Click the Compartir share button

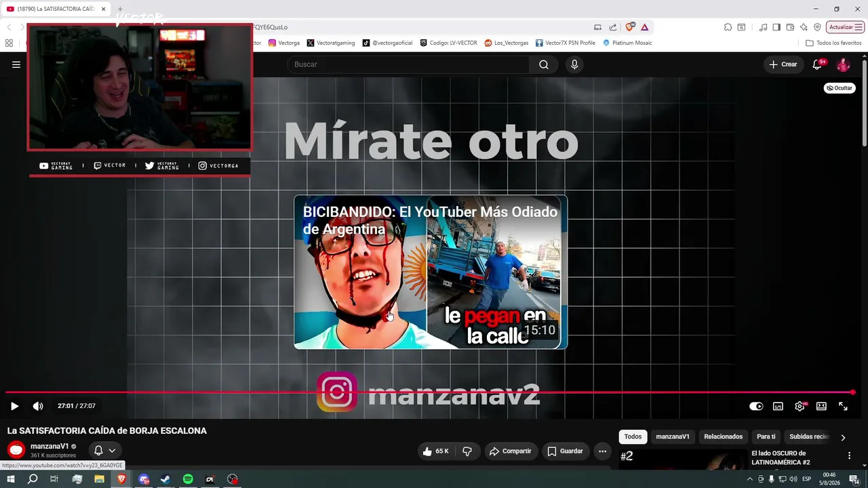[510, 451]
